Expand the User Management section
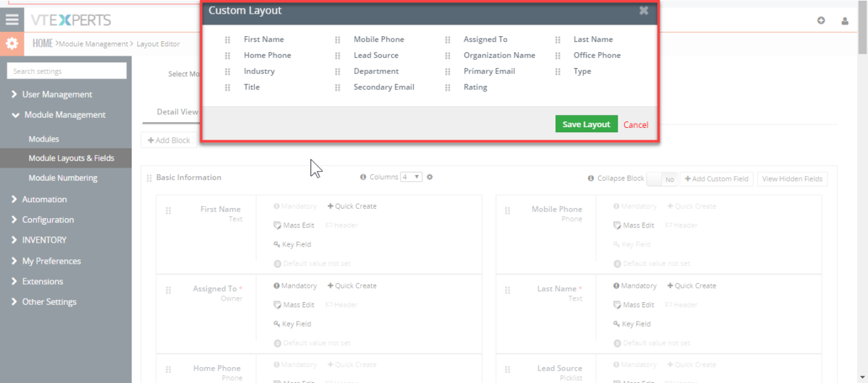The height and width of the screenshot is (383, 868). point(56,95)
